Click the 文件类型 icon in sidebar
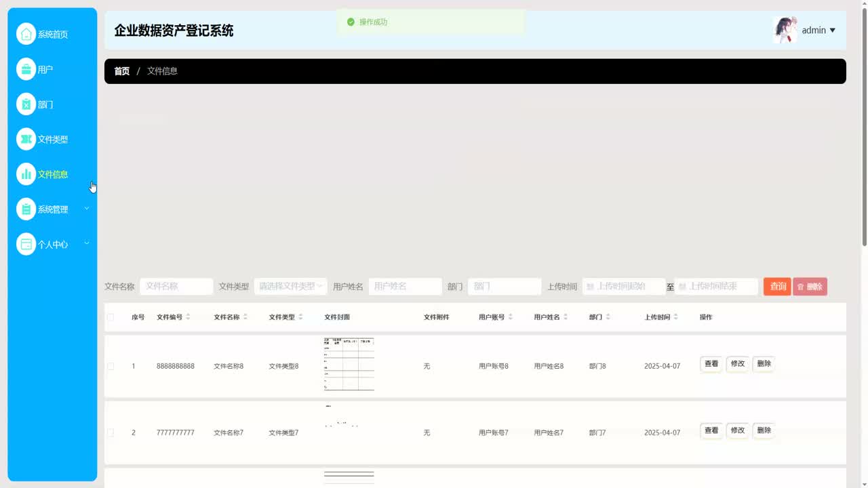This screenshot has height=488, width=868. click(x=26, y=139)
